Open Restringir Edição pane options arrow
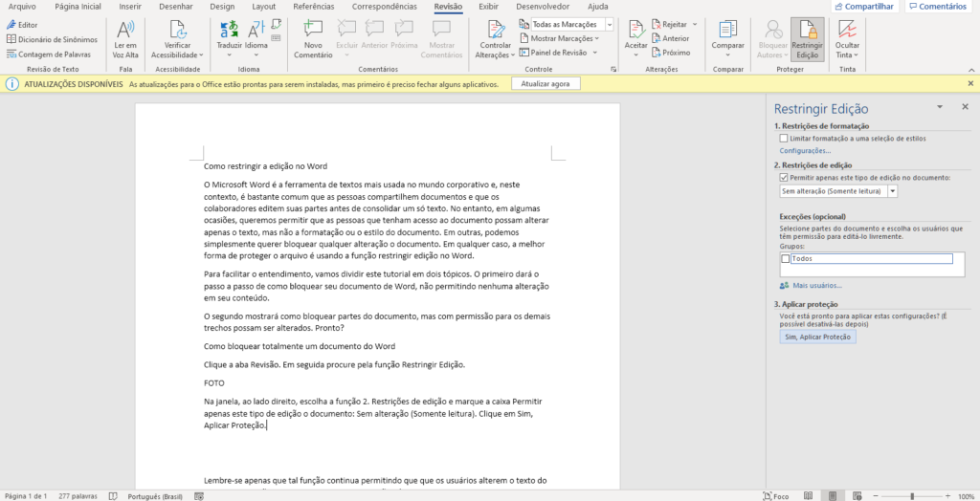980x501 pixels. coord(939,107)
